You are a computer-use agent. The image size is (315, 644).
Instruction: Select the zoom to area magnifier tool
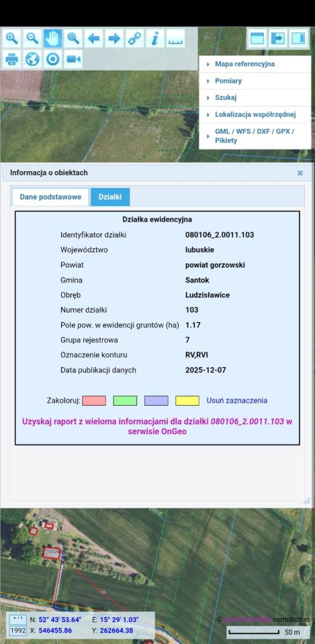pyautogui.click(x=73, y=39)
